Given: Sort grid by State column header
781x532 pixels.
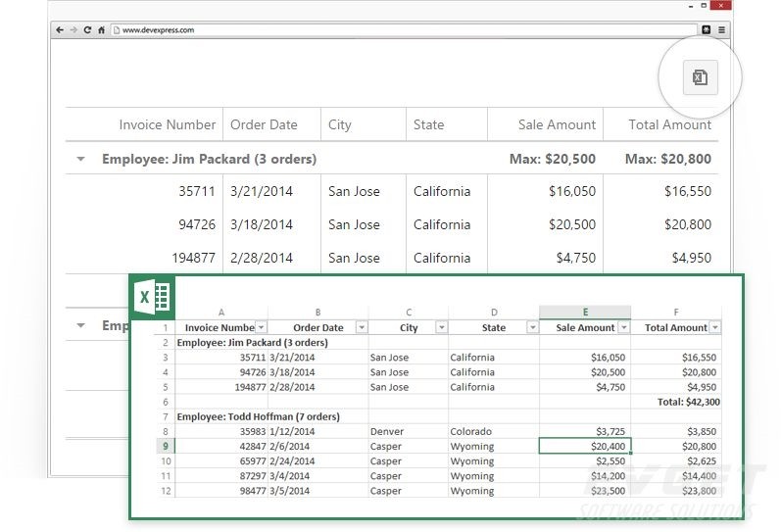Looking at the screenshot, I should point(428,124).
